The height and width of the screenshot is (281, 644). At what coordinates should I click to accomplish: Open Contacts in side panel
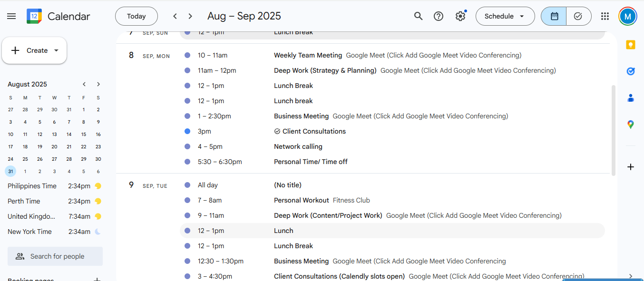(x=631, y=98)
